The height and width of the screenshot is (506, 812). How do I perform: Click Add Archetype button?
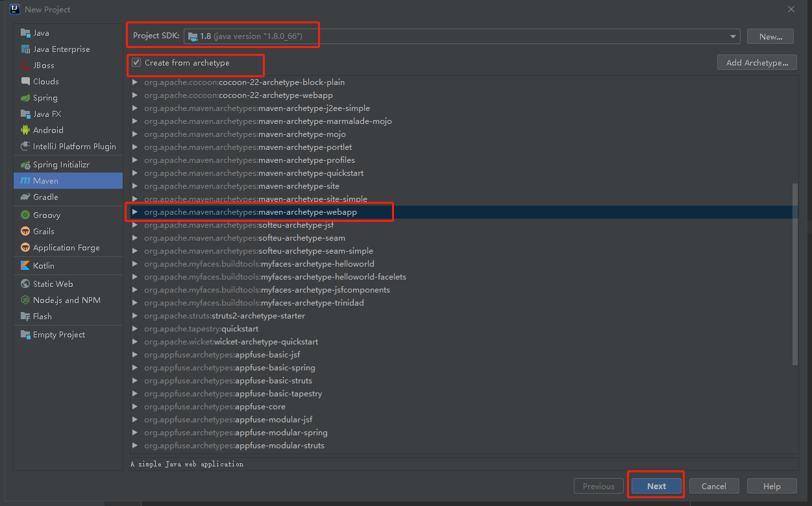tap(757, 62)
